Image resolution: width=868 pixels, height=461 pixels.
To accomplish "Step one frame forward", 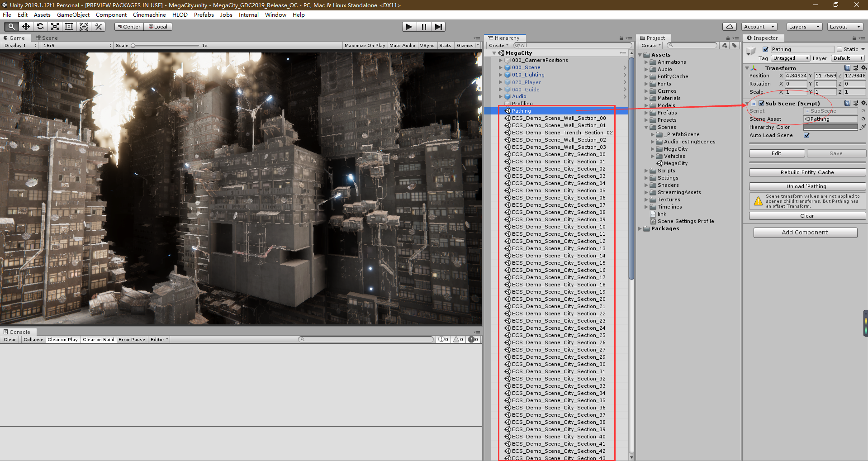I will pyautogui.click(x=438, y=27).
